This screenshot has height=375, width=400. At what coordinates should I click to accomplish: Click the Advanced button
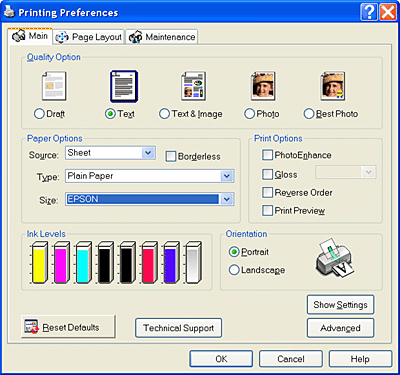(x=340, y=328)
